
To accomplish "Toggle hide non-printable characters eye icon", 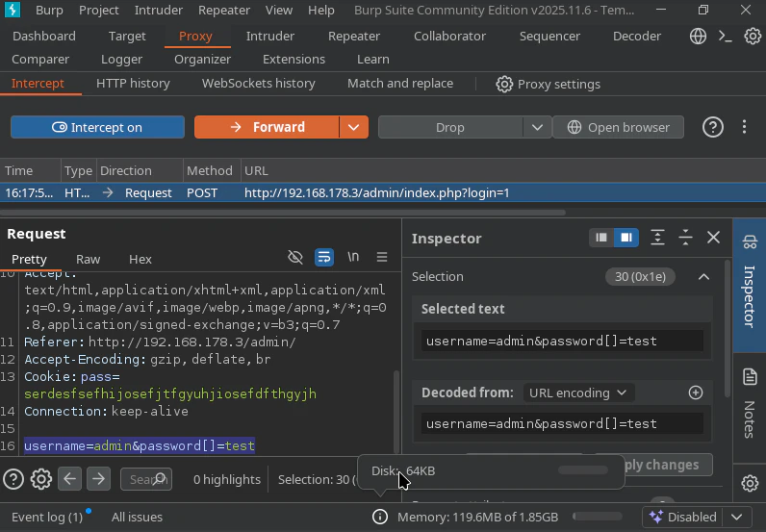I will 295,257.
